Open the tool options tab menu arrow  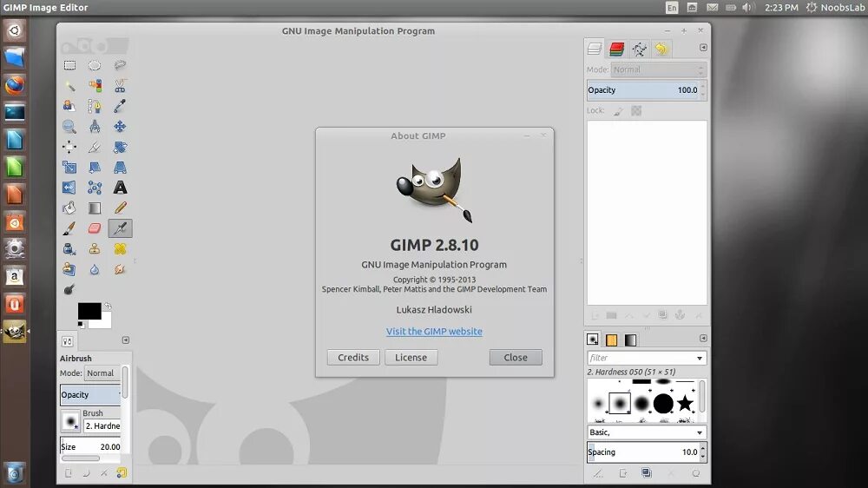[126, 340]
